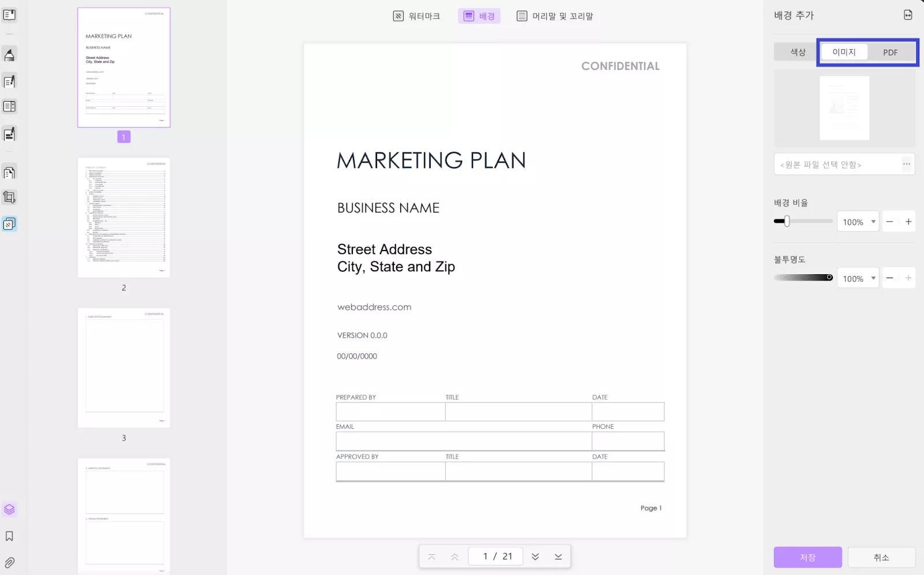The image size is (924, 575).
Task: Open the attachments paperclip icon
Action: 9,562
